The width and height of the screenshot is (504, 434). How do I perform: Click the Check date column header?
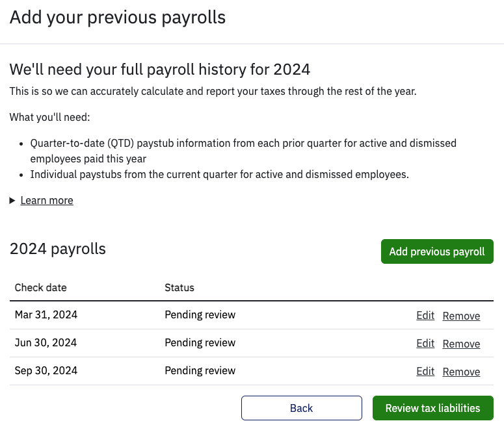tap(40, 288)
